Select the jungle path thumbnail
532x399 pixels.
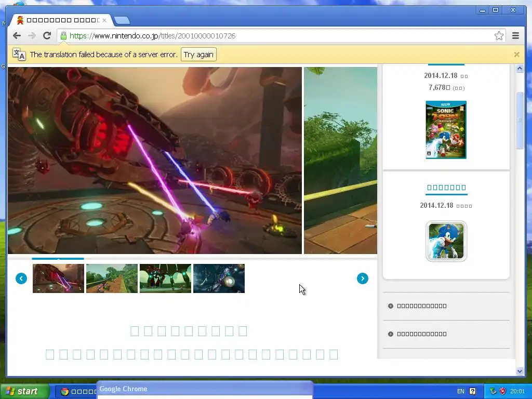click(x=112, y=278)
